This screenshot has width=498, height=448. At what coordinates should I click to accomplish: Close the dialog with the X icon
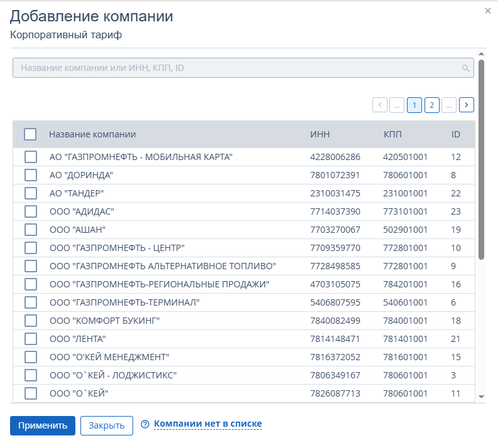click(487, 11)
